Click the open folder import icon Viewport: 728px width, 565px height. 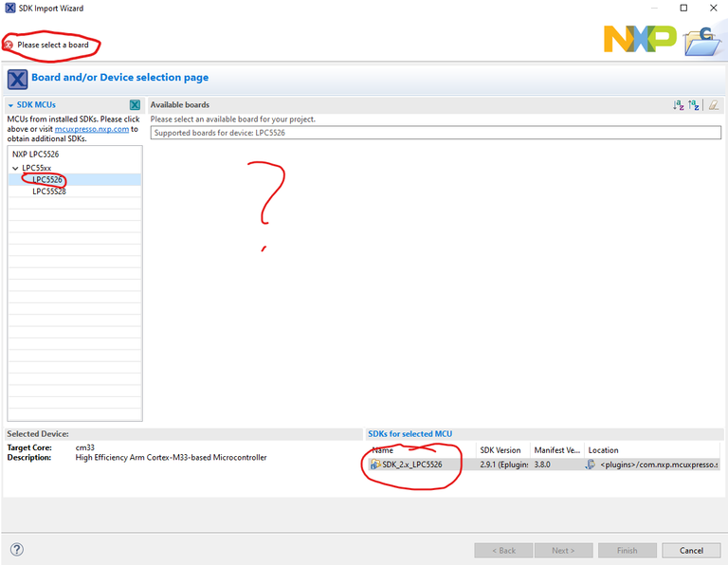click(x=702, y=41)
